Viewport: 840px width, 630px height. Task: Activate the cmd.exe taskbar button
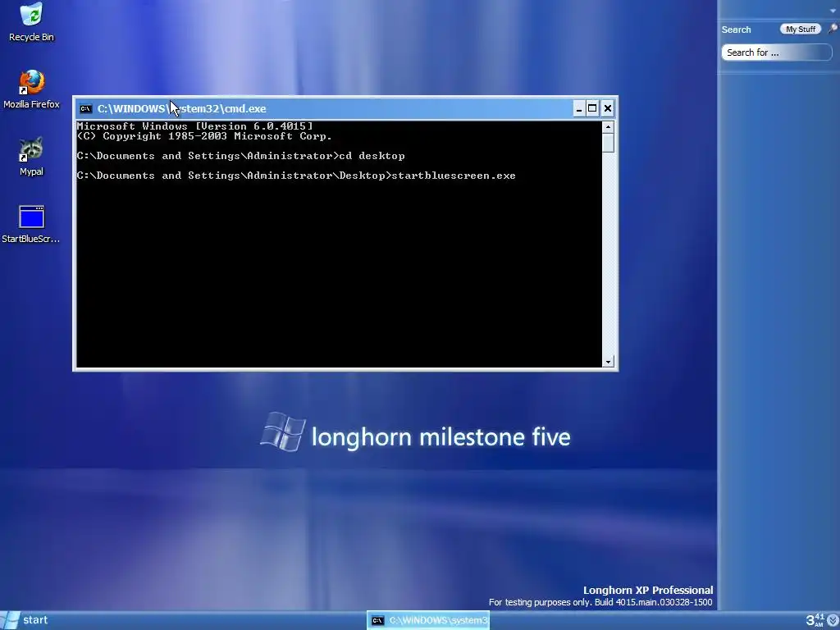(x=428, y=620)
